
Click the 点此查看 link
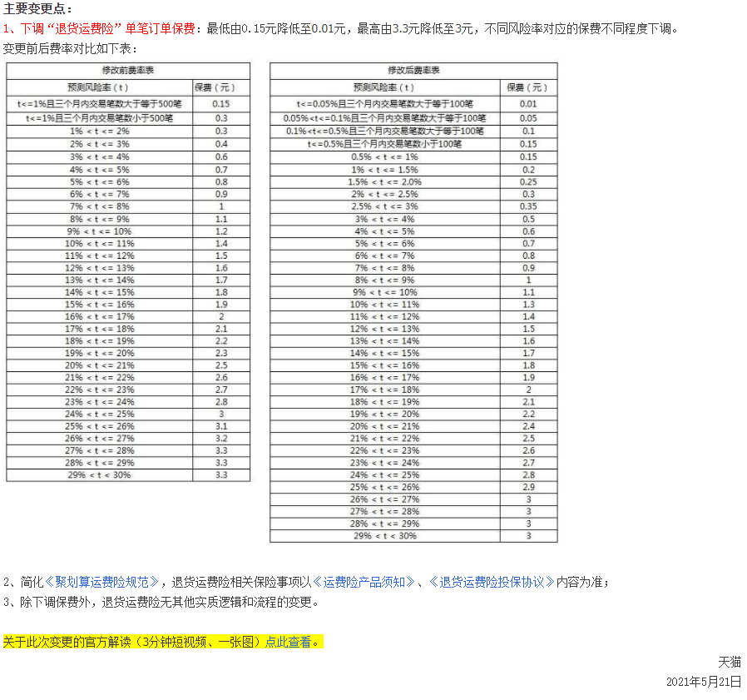pos(288,642)
